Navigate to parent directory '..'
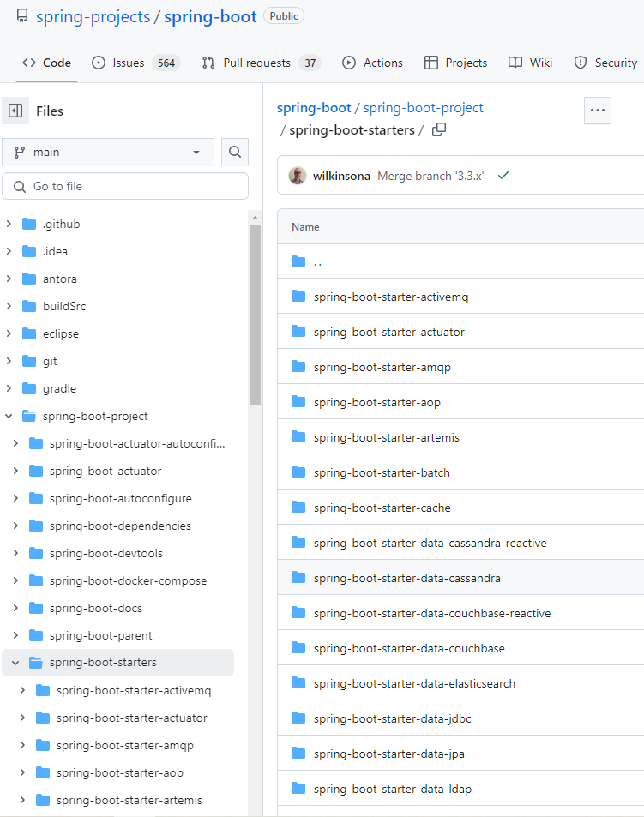The image size is (644, 817). (317, 262)
